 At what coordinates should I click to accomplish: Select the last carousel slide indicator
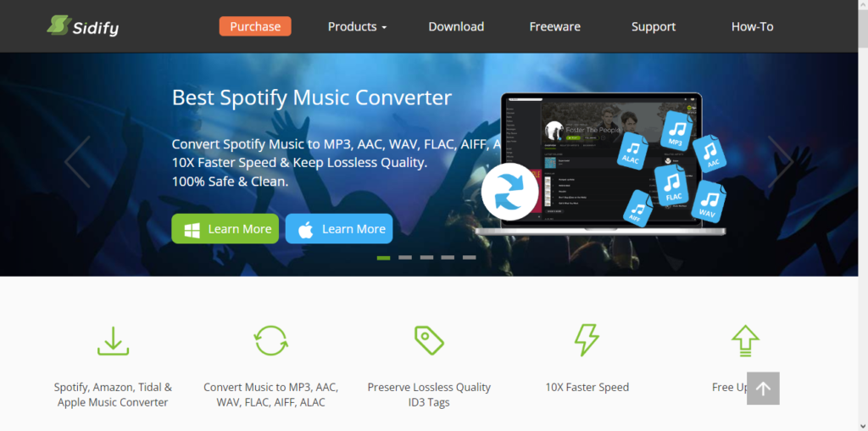click(470, 258)
